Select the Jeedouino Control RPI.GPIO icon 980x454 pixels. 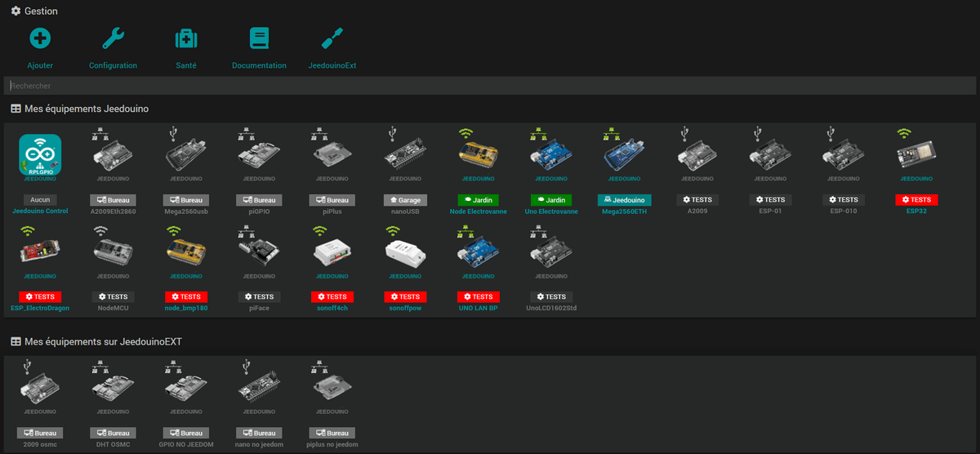(40, 154)
